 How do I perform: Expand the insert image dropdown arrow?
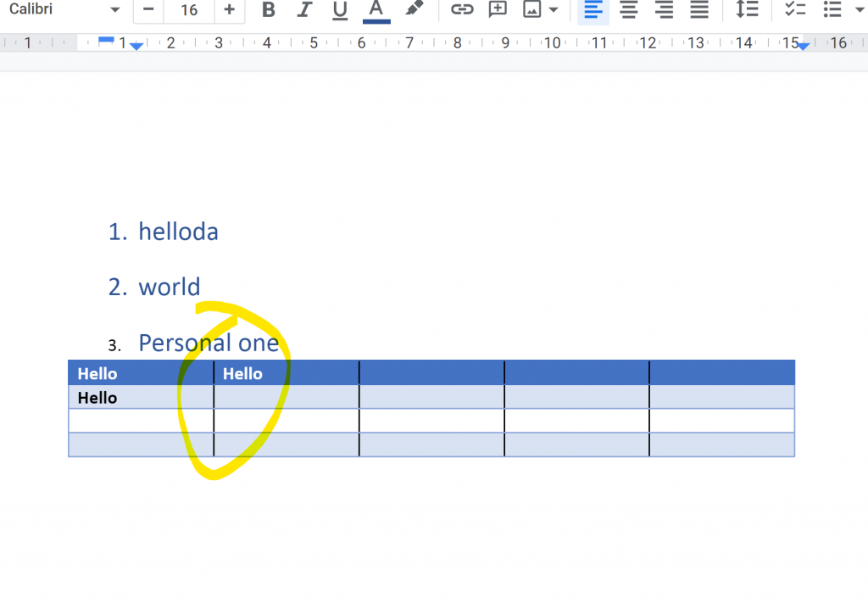point(554,10)
